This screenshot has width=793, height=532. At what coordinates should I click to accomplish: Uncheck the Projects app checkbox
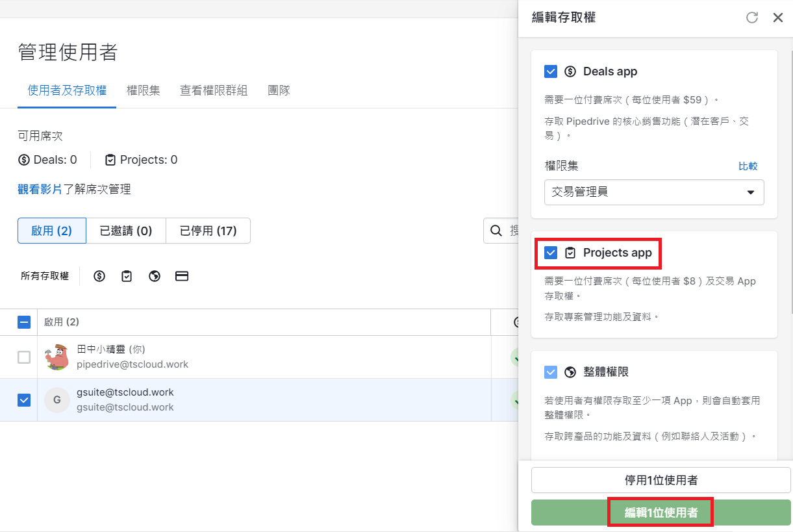(x=551, y=253)
